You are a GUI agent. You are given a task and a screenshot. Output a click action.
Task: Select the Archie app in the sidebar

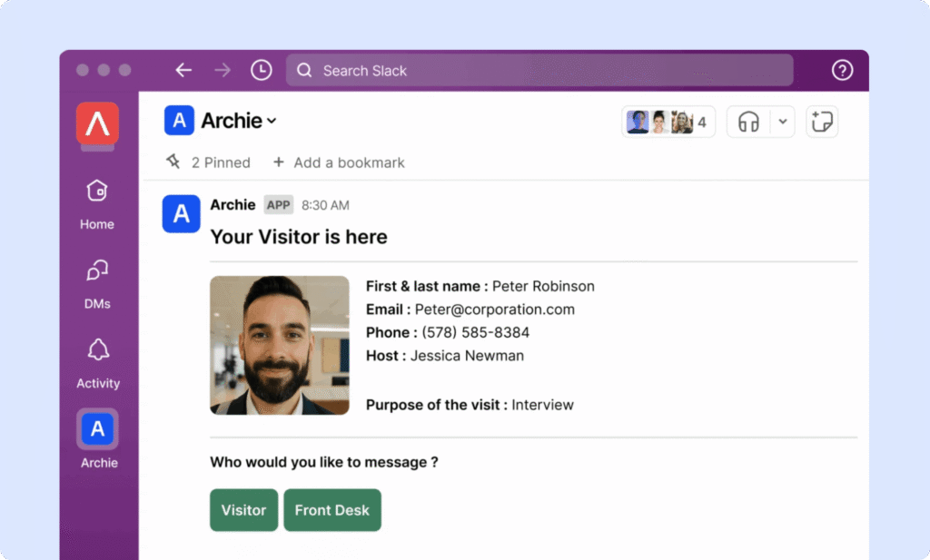click(x=96, y=434)
